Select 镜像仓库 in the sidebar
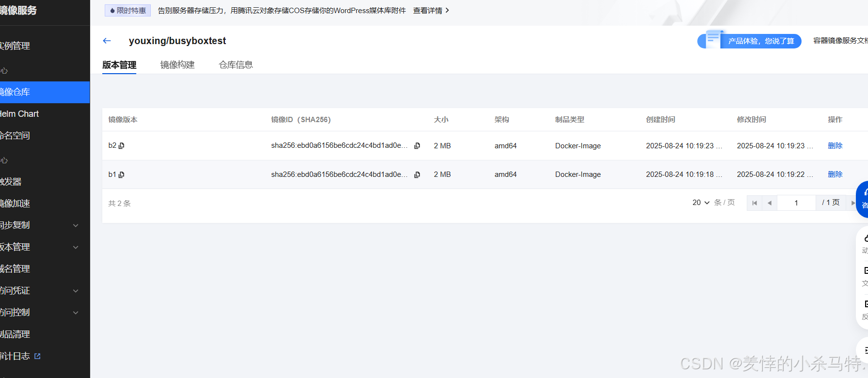 click(45, 92)
